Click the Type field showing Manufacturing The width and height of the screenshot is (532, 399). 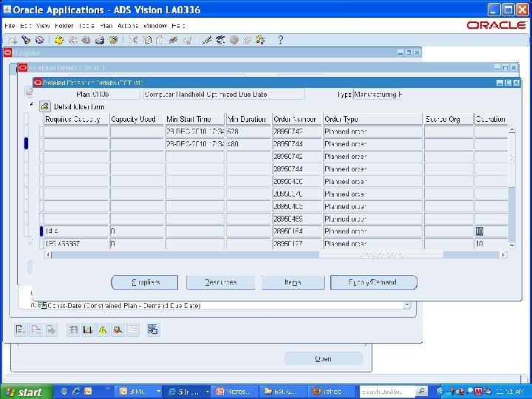pos(378,95)
